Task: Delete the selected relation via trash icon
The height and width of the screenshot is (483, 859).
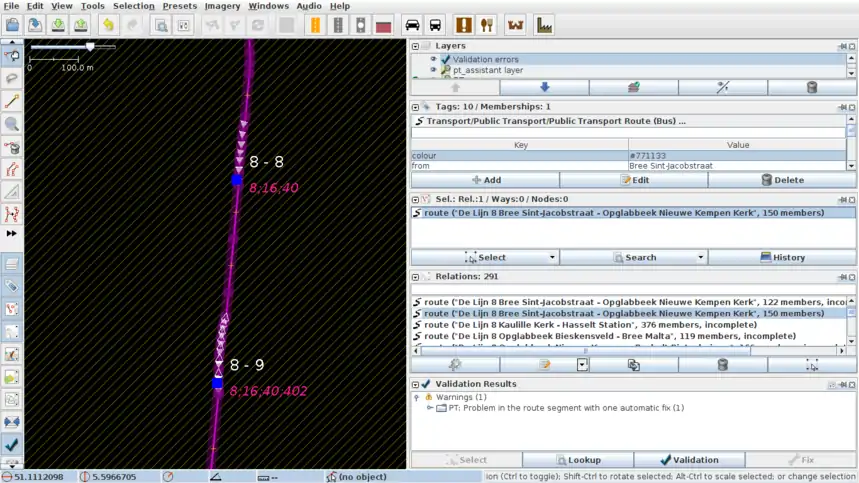Action: 722,365
